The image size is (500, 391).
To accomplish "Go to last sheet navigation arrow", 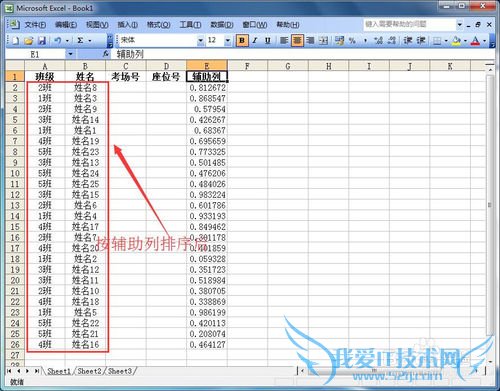I will pos(37,371).
